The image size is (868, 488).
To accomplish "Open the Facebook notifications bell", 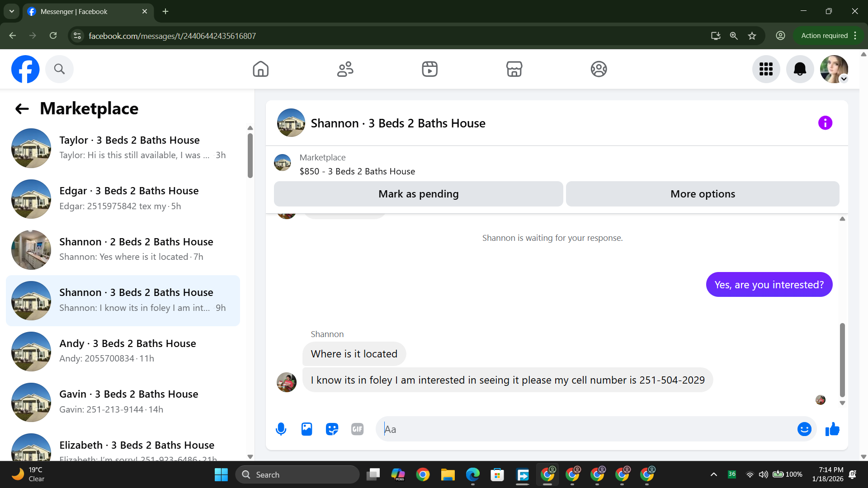I will click(x=800, y=69).
